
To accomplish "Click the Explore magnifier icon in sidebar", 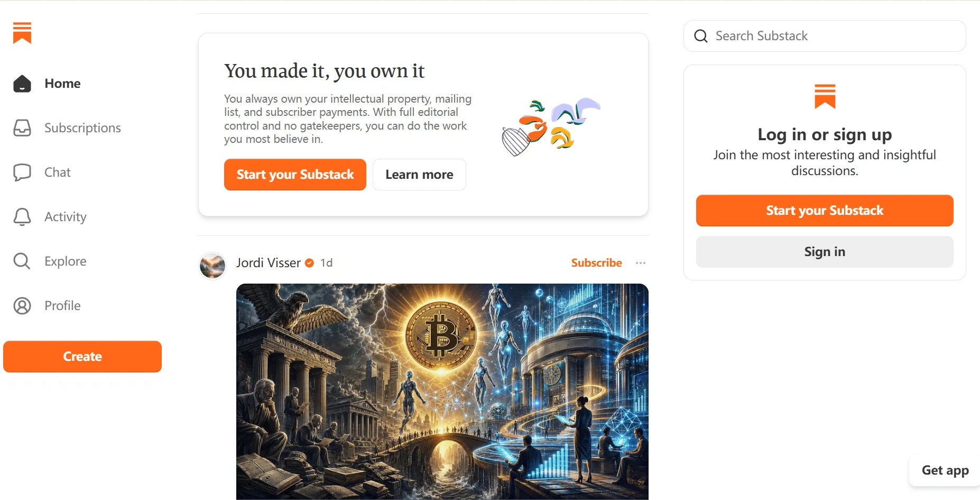I will coord(22,261).
